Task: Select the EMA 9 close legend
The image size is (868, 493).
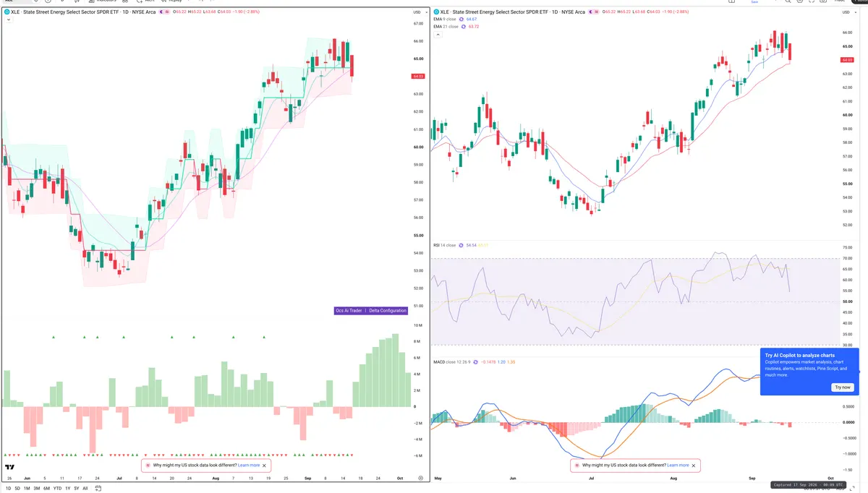Action: point(445,20)
